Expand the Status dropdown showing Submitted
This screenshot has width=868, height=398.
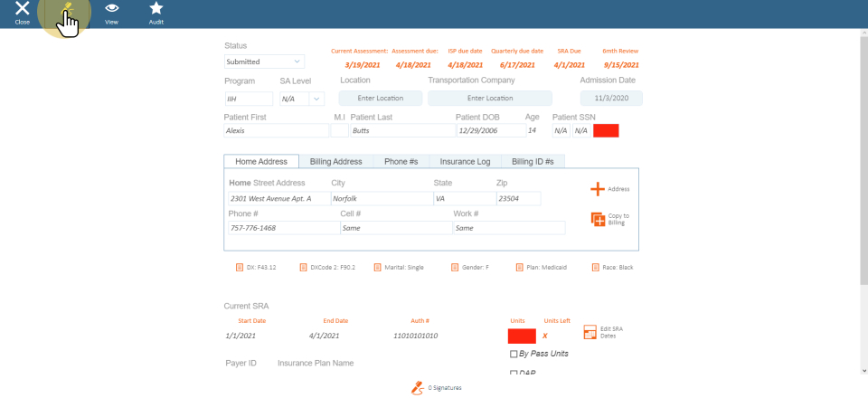265,62
